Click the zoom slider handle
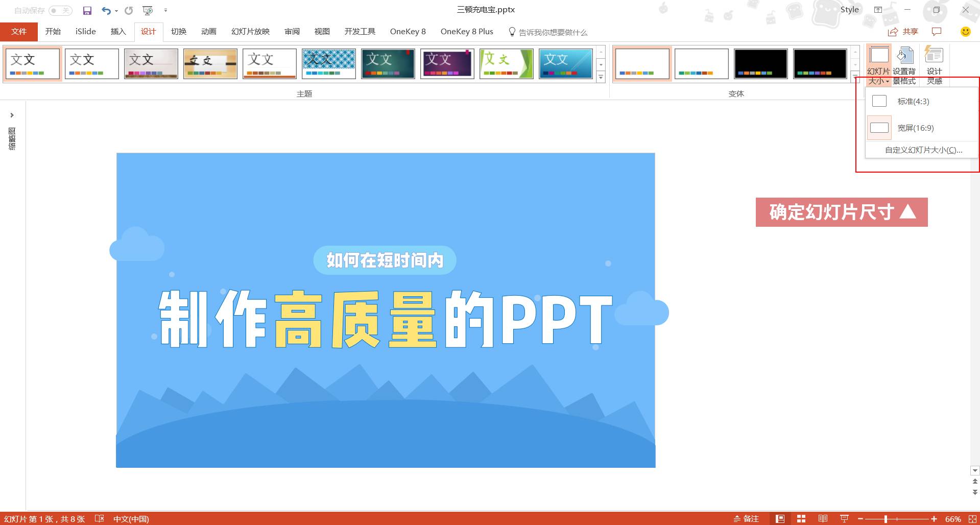 pos(886,519)
